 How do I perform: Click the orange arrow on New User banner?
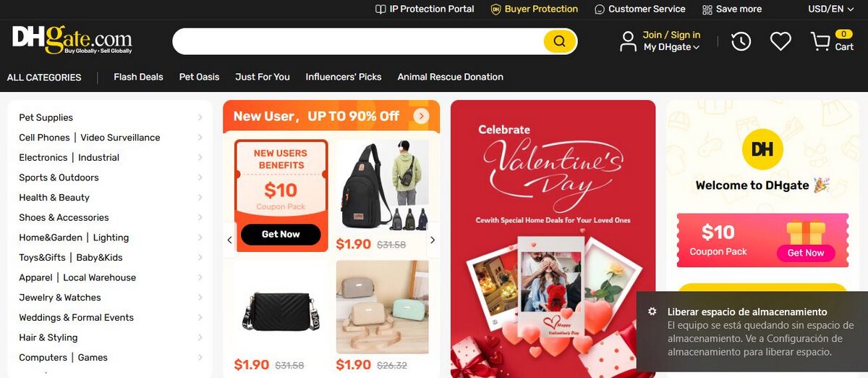[422, 116]
